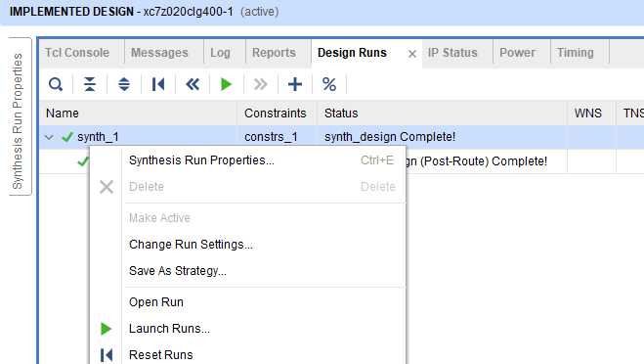Click the X icon beside Delete

pos(107,187)
